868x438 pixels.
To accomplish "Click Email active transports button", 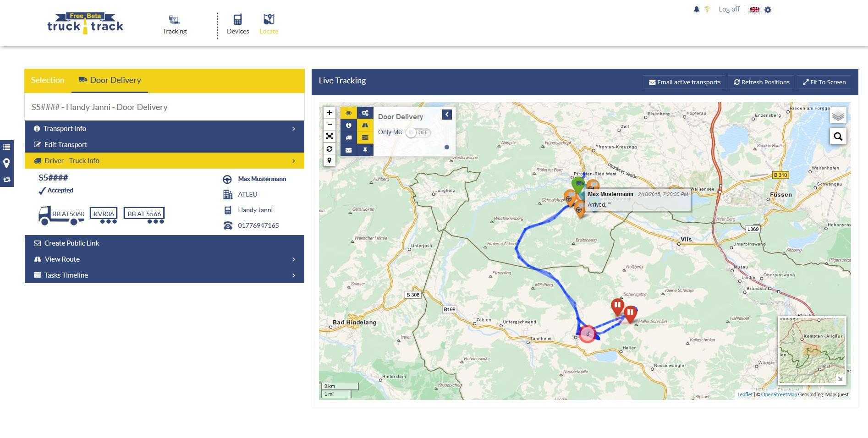I will [685, 82].
